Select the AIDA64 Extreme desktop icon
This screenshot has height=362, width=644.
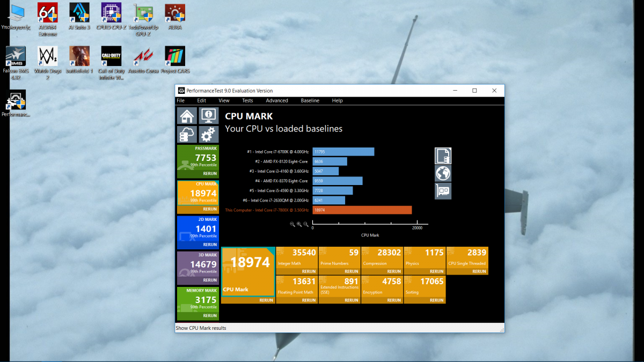coord(47,19)
